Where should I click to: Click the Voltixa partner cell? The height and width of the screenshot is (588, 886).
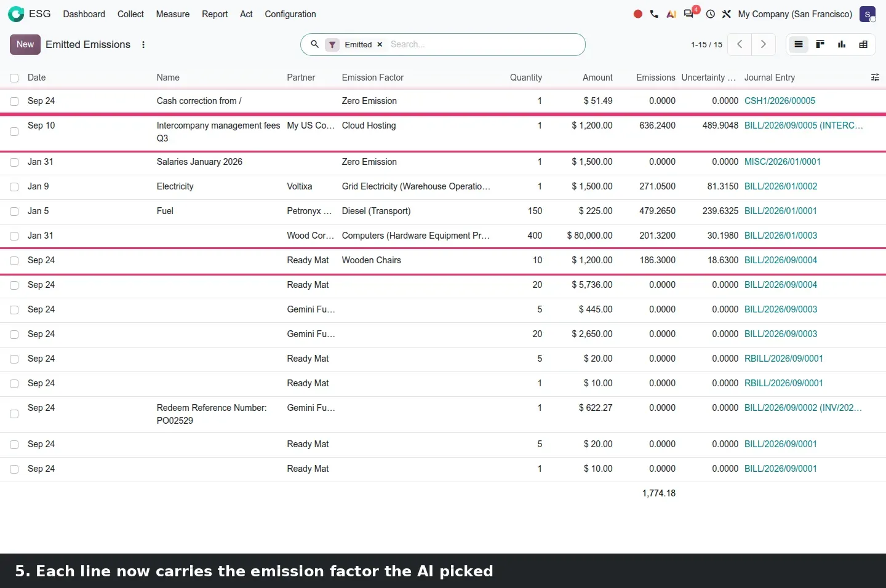pos(300,186)
